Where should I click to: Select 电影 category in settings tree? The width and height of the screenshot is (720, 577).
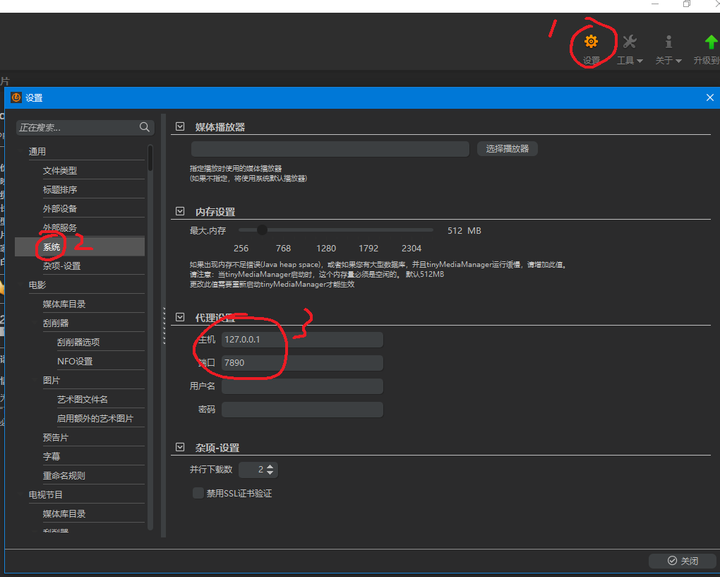click(x=37, y=285)
